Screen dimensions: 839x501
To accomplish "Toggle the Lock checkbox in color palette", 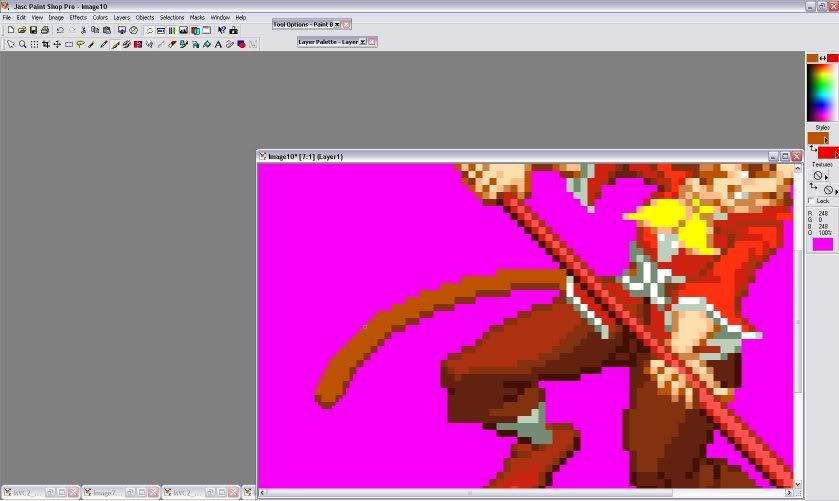I will [811, 201].
